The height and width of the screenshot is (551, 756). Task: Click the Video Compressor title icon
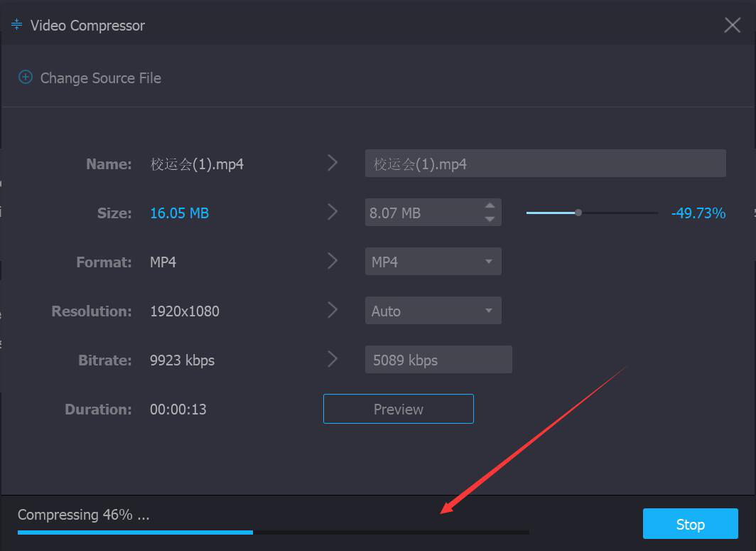tap(17, 25)
